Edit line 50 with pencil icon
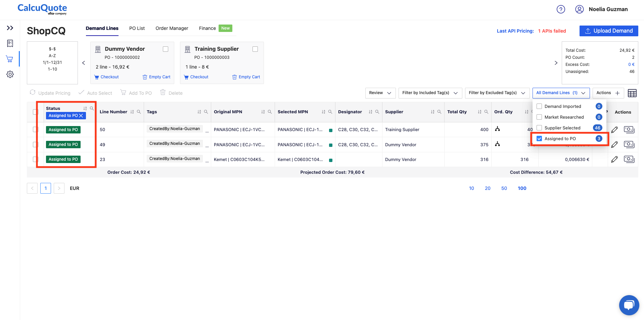644x320 pixels. point(614,130)
